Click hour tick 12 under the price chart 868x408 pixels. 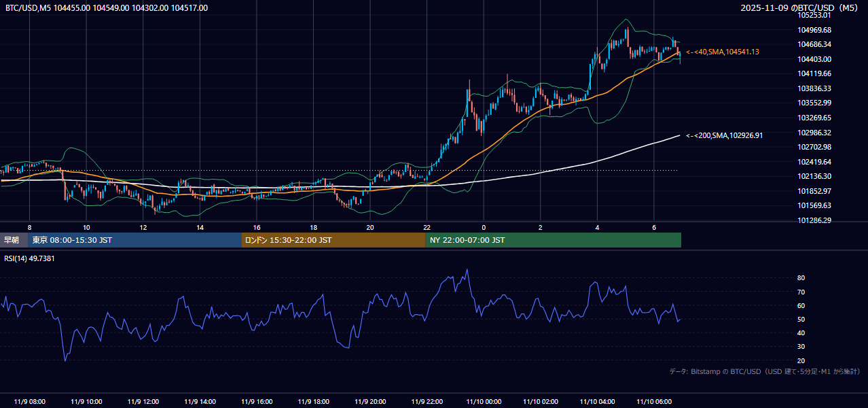[143, 227]
